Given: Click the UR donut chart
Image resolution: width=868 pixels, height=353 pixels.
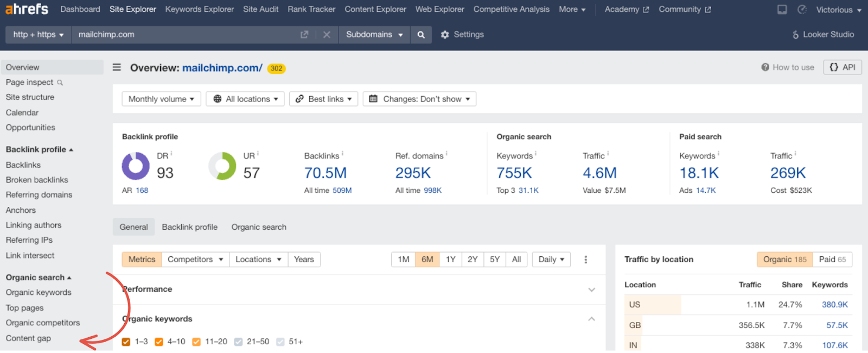Looking at the screenshot, I should (222, 166).
